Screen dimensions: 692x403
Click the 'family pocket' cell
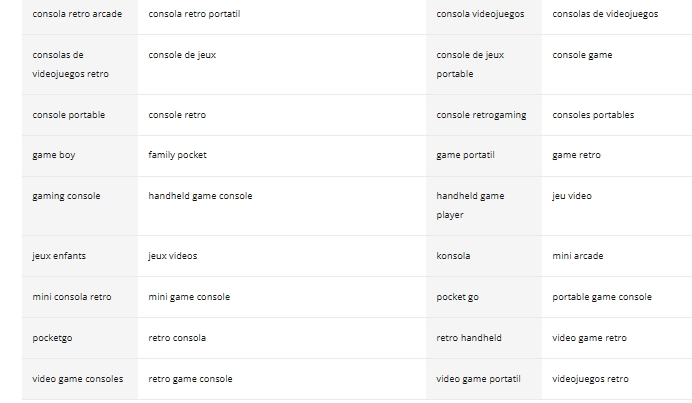point(282,155)
